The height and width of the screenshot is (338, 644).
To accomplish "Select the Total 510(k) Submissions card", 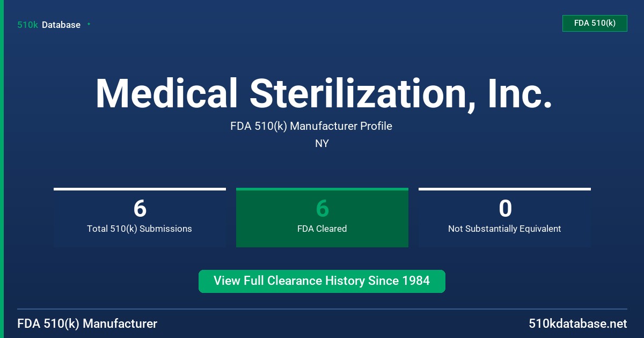I will click(x=140, y=217).
